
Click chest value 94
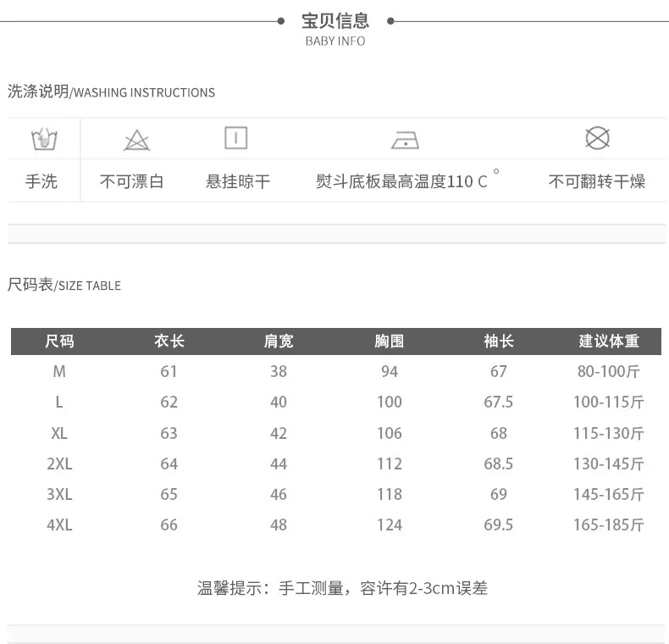(x=390, y=371)
